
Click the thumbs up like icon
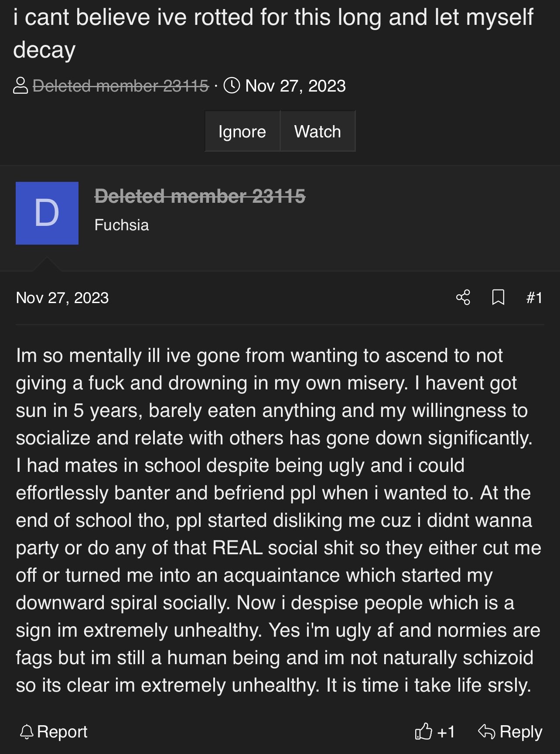pyautogui.click(x=423, y=731)
